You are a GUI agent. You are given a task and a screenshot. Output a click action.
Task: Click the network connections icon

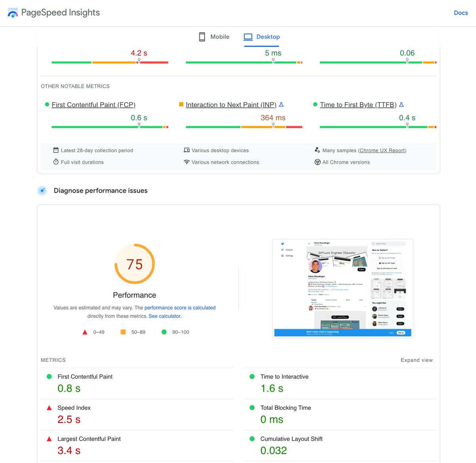click(187, 162)
